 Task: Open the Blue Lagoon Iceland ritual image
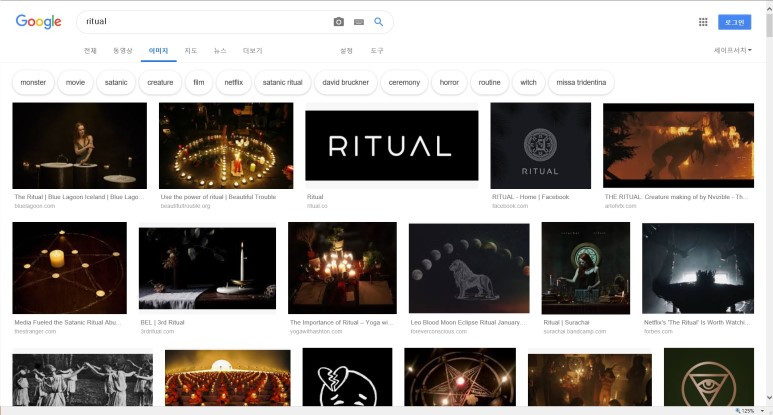(x=79, y=145)
